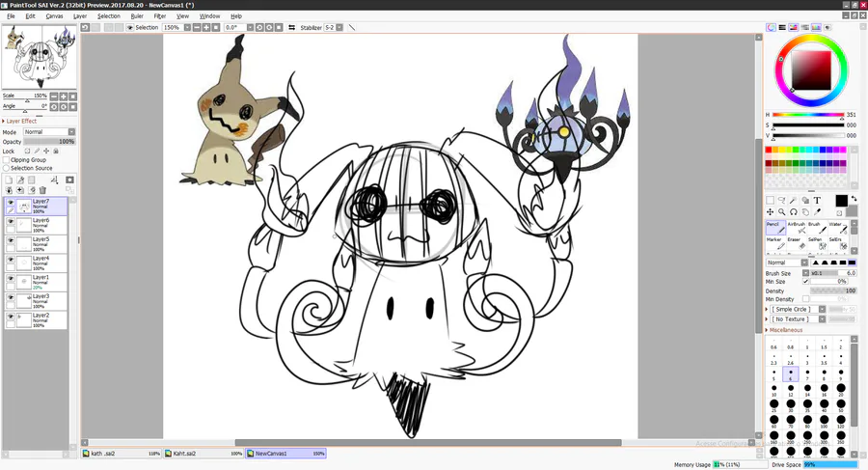Select the Selection Source radio button

pyautogui.click(x=6, y=168)
